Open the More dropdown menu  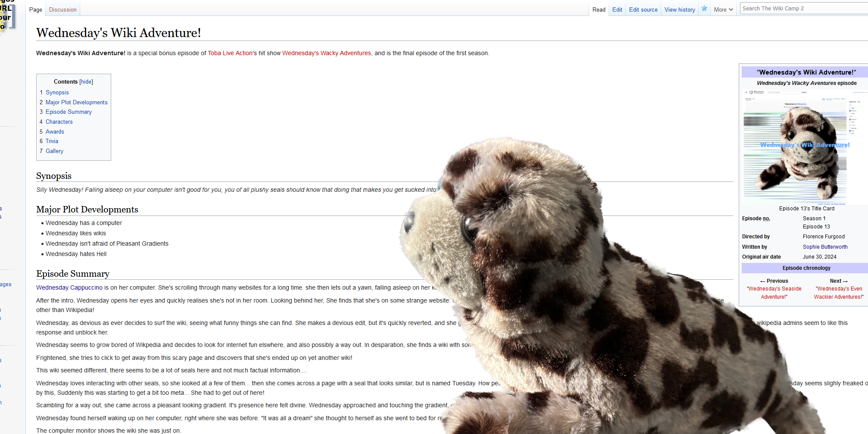[x=723, y=9]
